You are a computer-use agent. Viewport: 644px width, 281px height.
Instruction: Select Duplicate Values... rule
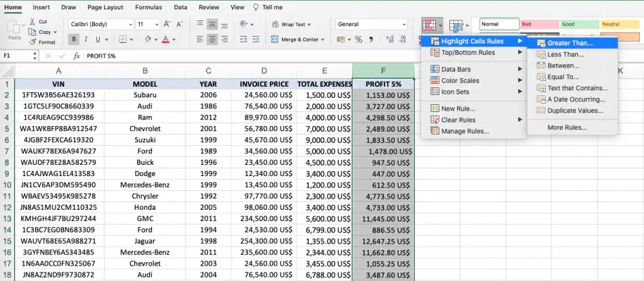pyautogui.click(x=572, y=111)
